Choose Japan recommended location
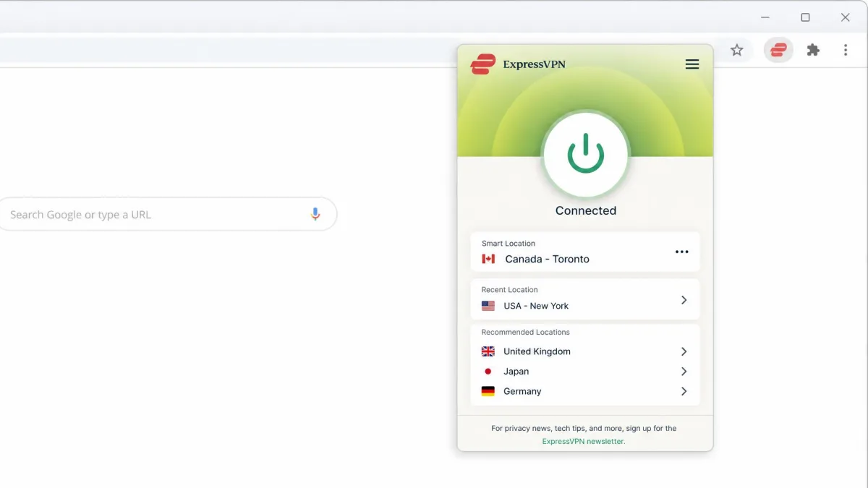 click(x=585, y=372)
